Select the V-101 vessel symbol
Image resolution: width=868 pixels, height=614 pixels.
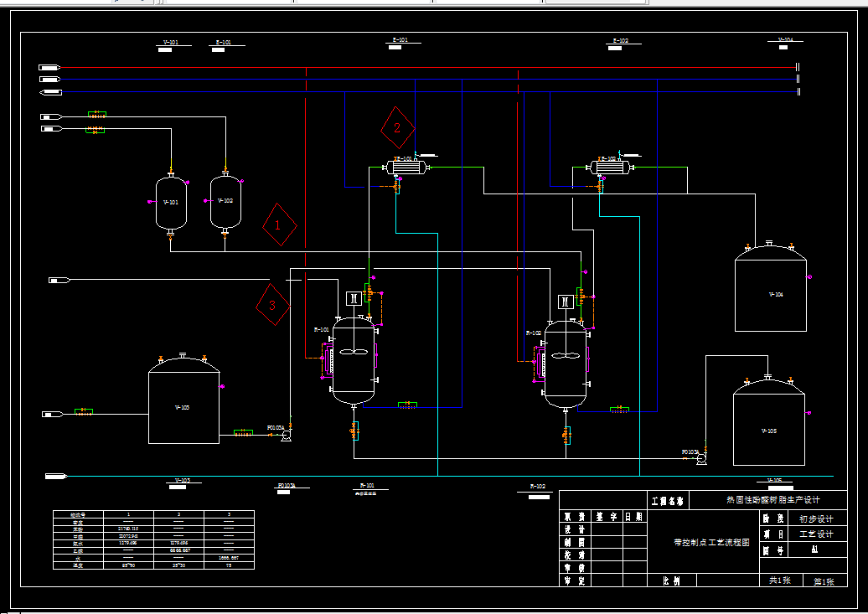(x=171, y=204)
